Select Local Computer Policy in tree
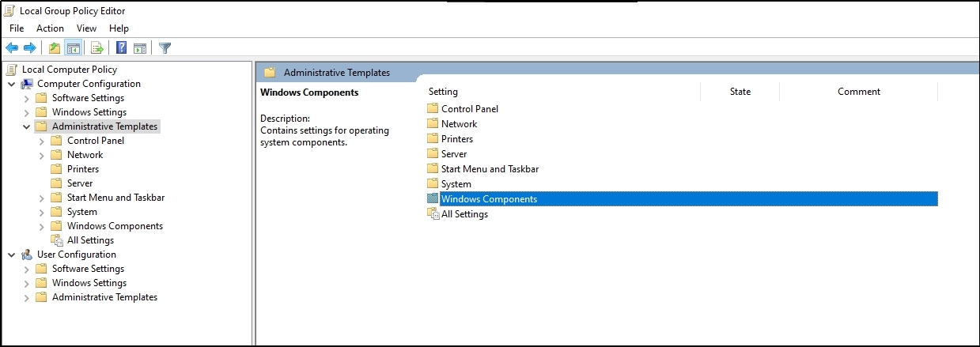The width and height of the screenshot is (980, 347). [70, 70]
